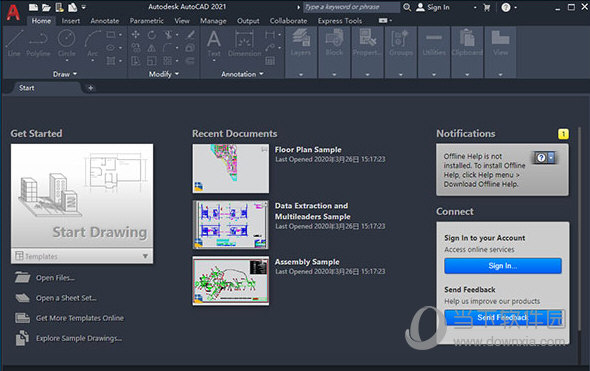This screenshot has height=371, width=590.
Task: Click the Open from Web & Mobile icon
Action: click(59, 7)
